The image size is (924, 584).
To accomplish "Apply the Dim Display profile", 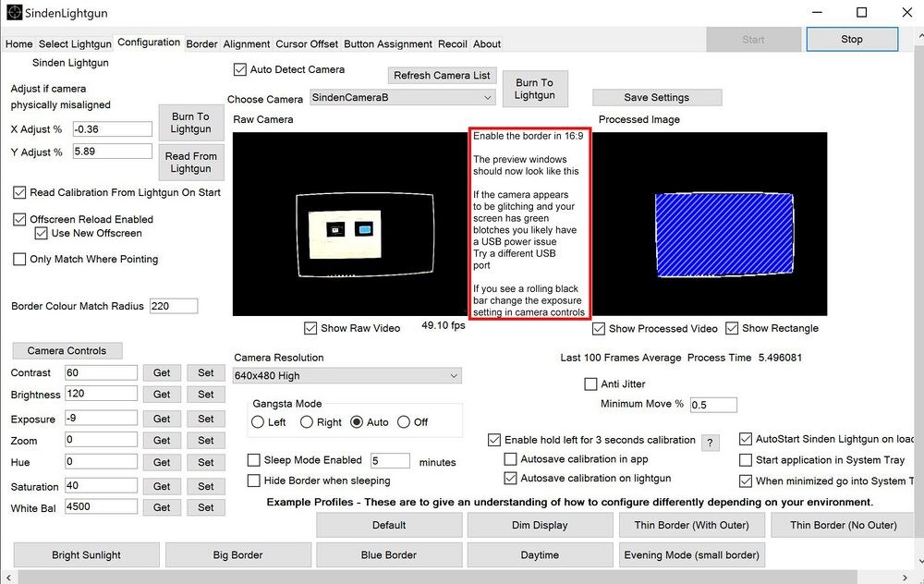I will (x=540, y=525).
